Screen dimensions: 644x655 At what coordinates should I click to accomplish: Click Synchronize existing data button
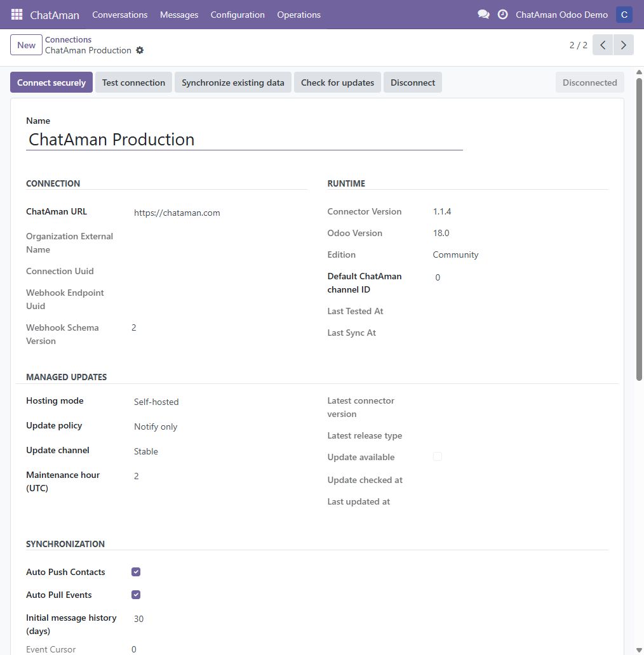pyautogui.click(x=233, y=83)
